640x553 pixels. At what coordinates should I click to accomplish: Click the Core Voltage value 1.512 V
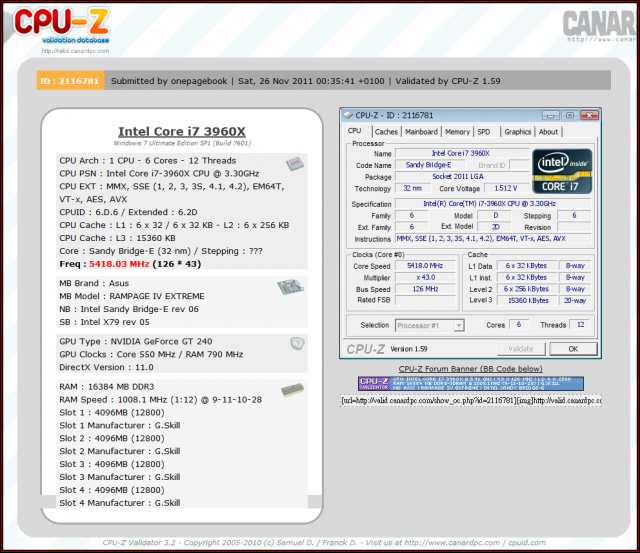[x=506, y=188]
